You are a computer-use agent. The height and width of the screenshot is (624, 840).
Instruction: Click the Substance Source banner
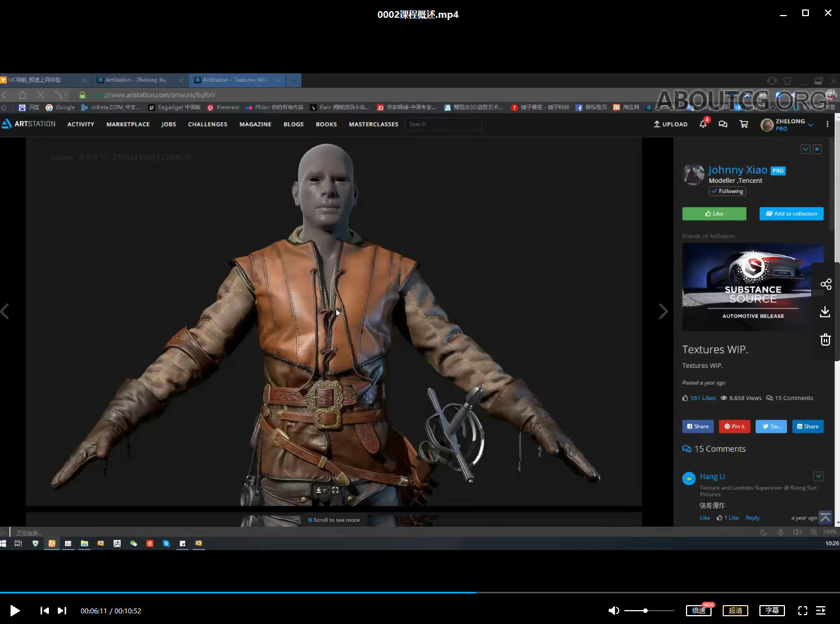click(753, 287)
